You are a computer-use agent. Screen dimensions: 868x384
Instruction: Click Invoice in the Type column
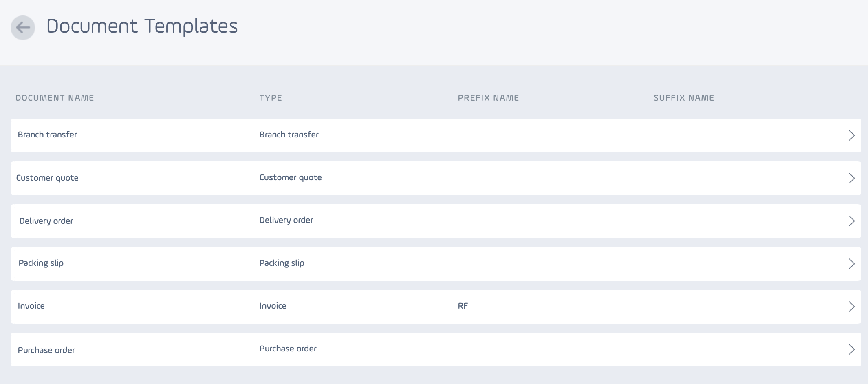click(273, 306)
